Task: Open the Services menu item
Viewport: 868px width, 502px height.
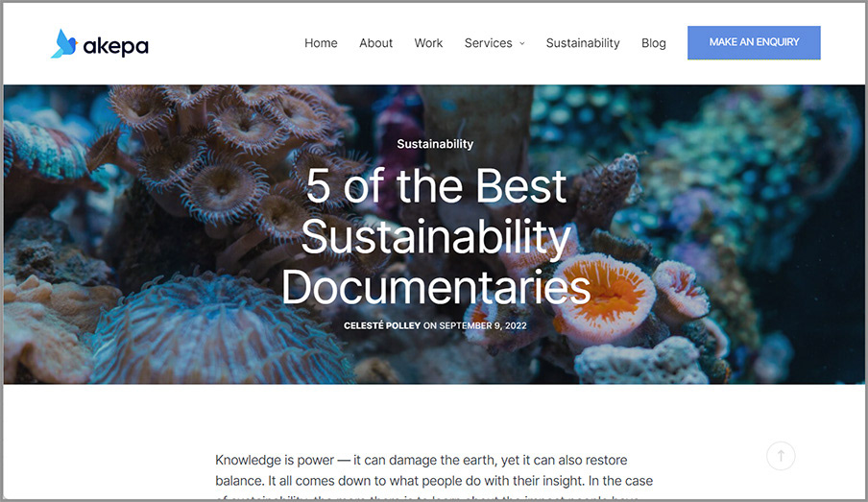Action: tap(488, 43)
